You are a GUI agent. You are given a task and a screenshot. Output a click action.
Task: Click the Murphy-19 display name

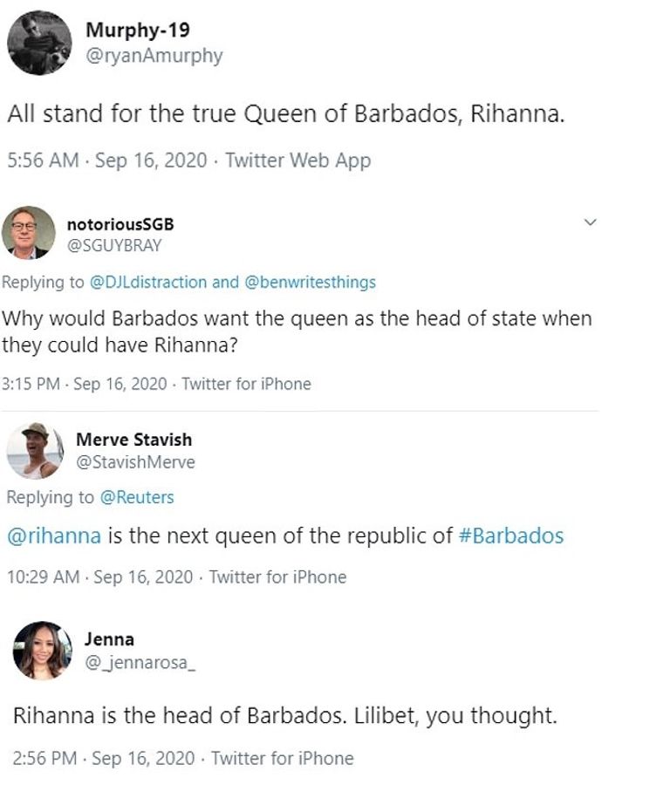(x=137, y=30)
